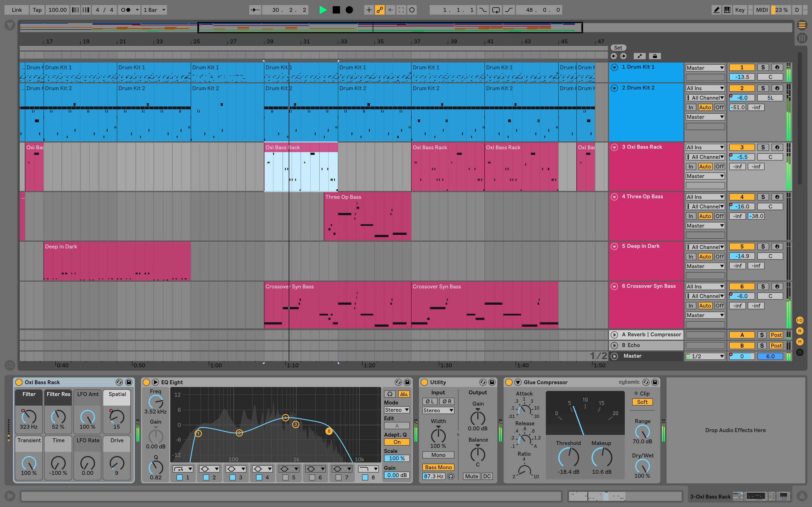812x507 pixels.
Task: Open the Master output routing dropdown
Action: tap(705, 355)
